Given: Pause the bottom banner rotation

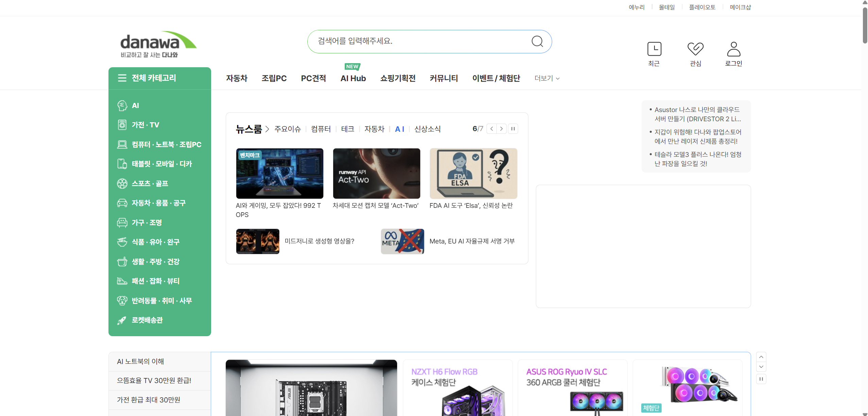Looking at the screenshot, I should [x=761, y=379].
